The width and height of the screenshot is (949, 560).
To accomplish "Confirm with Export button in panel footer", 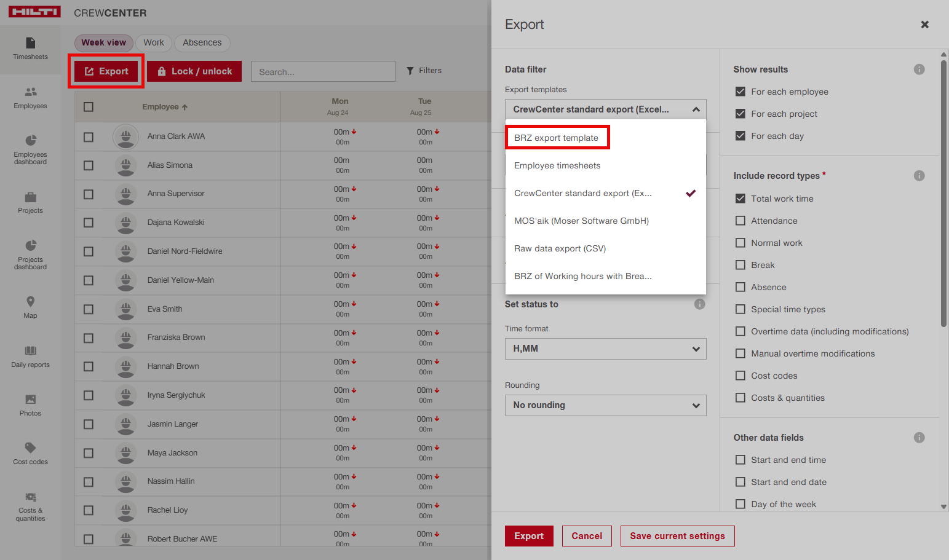I will [x=529, y=536].
